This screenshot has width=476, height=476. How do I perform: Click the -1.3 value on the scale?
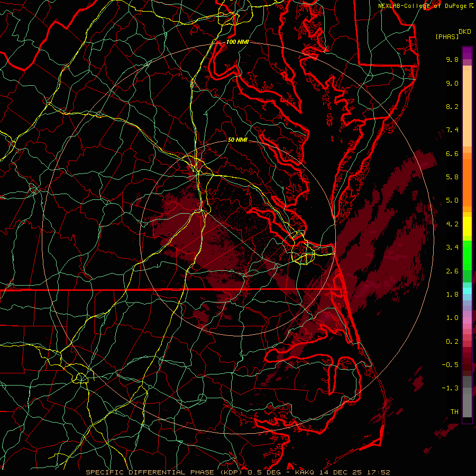450,388
